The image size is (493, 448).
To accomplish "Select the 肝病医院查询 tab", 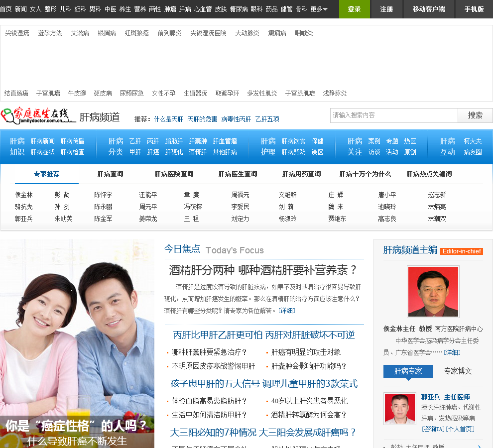I will (x=174, y=174).
